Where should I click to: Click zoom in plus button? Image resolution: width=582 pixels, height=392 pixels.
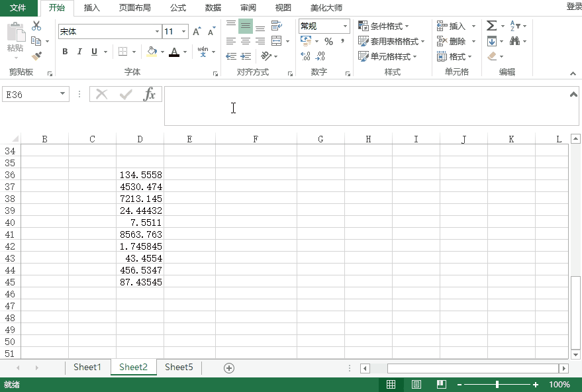point(536,385)
